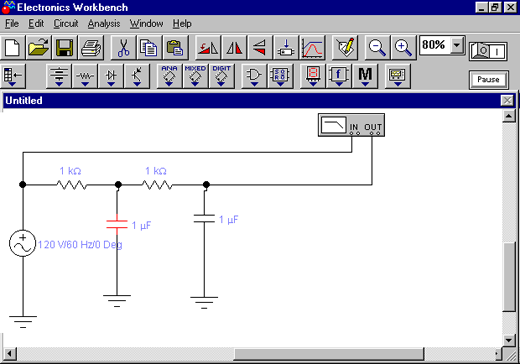520x364 pixels.
Task: Click the Rotate component icon
Action: click(208, 48)
